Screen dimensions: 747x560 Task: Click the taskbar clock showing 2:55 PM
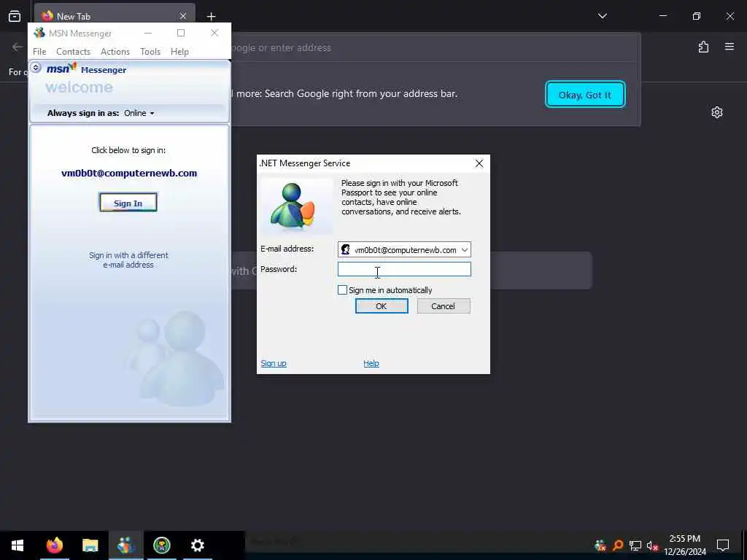click(684, 545)
